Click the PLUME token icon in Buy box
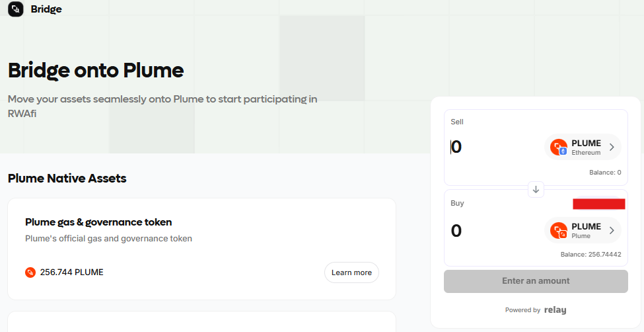 click(559, 230)
